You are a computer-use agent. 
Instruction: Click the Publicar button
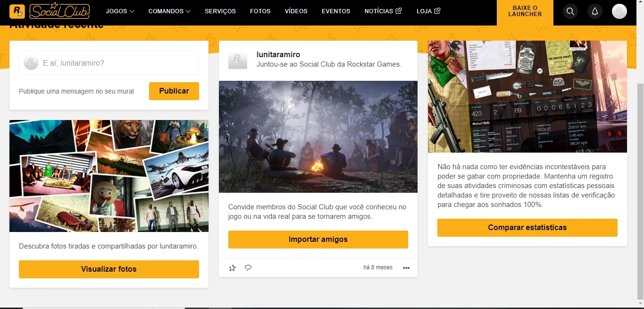174,91
